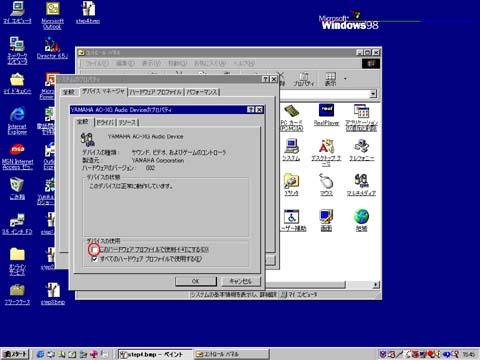Open Internet Explorer desktop icon
This screenshot has height=360, width=480.
[x=17, y=114]
